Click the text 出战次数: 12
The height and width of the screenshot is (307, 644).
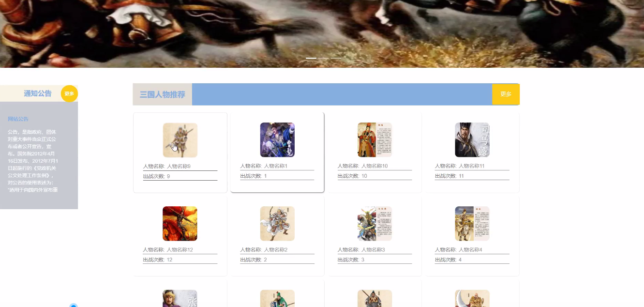click(158, 260)
